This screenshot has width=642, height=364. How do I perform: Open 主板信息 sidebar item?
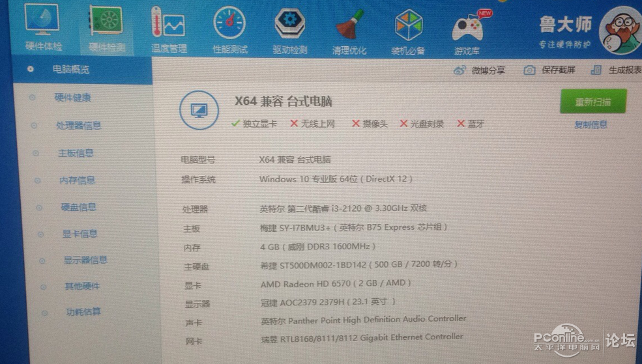76,153
